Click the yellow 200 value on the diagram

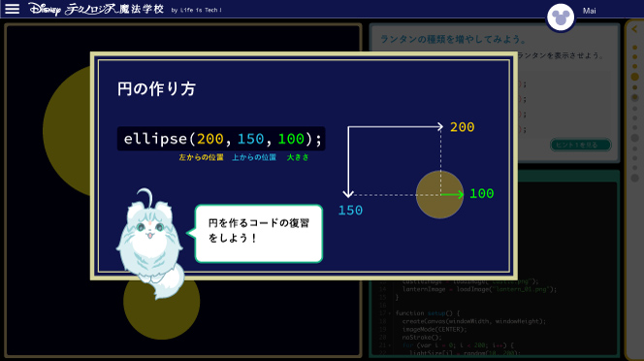(x=462, y=127)
